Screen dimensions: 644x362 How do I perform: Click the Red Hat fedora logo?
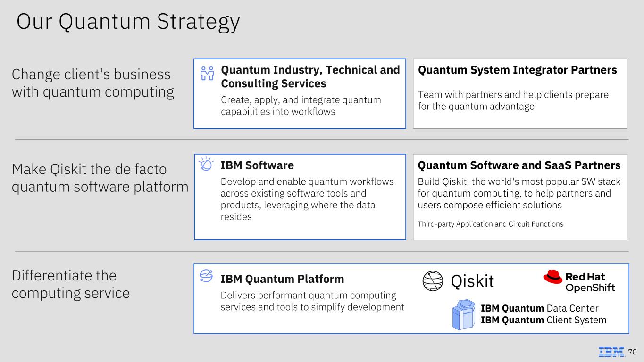pyautogui.click(x=552, y=277)
